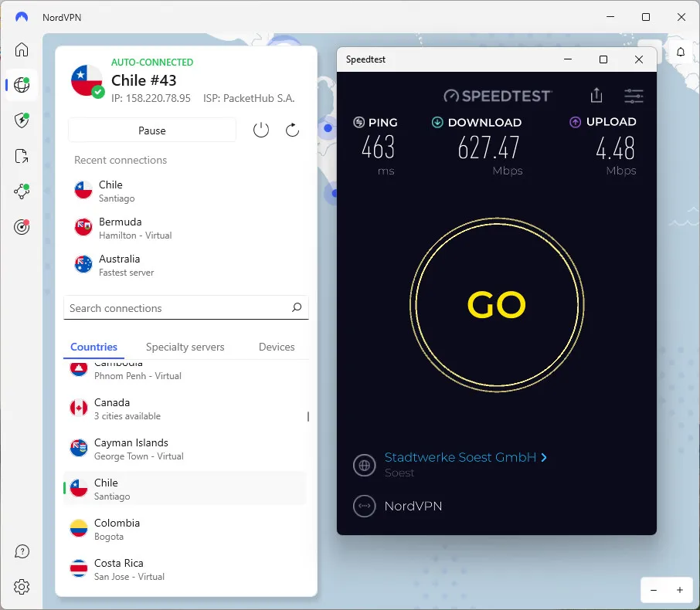Open Speedtest settings sliders icon
The height and width of the screenshot is (610, 700).
[634, 96]
